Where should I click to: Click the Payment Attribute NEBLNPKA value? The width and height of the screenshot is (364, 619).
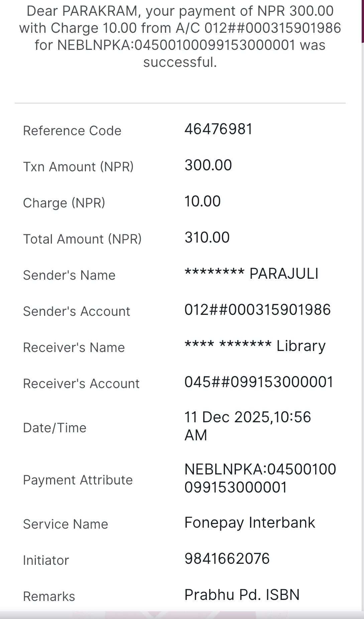[x=260, y=478]
